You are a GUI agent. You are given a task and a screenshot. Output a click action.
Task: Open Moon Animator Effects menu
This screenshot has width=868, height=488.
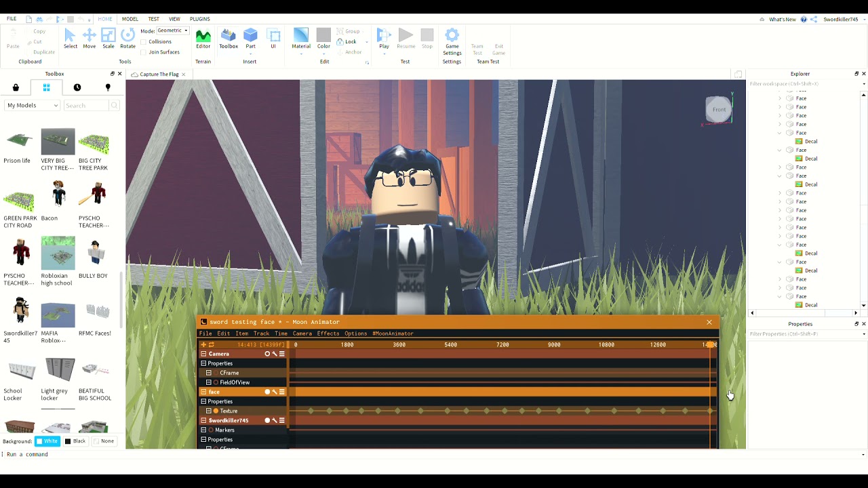(x=328, y=333)
